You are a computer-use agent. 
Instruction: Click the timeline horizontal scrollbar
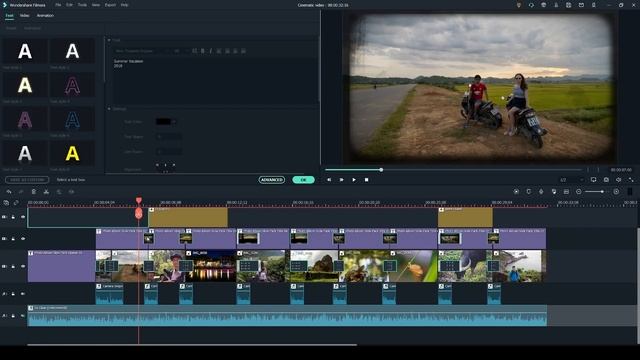point(192,345)
